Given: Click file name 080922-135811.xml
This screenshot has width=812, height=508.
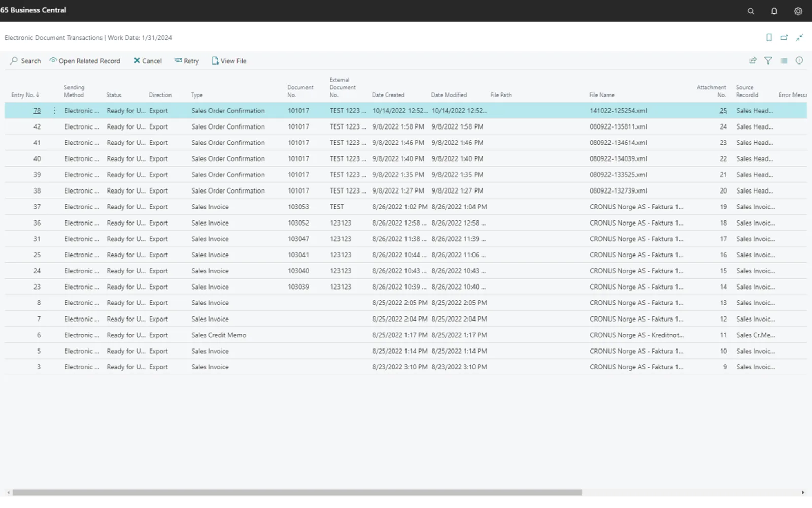Looking at the screenshot, I should tap(618, 126).
